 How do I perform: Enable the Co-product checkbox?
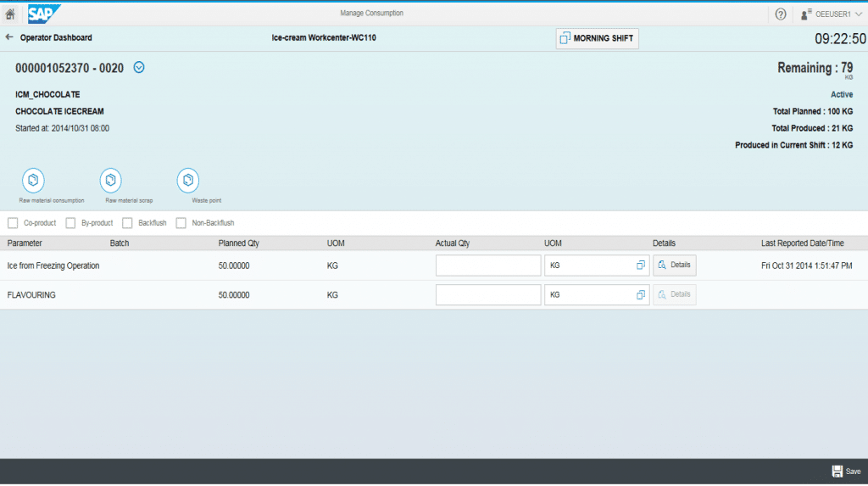click(13, 223)
